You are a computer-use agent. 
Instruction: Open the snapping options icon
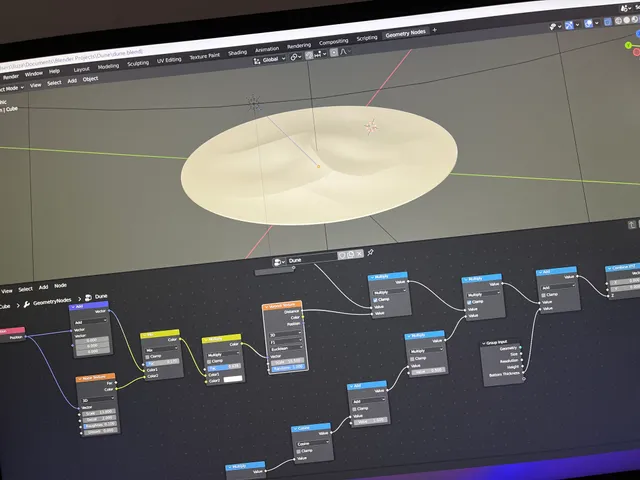tap(320, 54)
